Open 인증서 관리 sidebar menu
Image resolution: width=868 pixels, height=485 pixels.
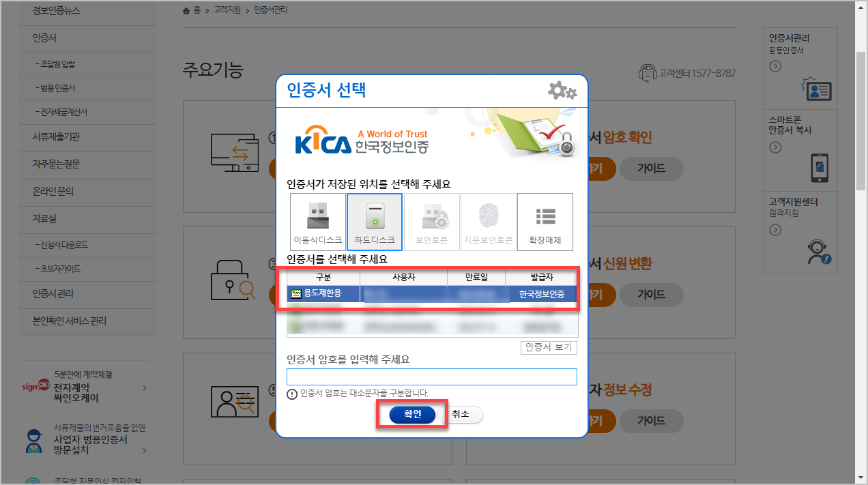[x=53, y=294]
